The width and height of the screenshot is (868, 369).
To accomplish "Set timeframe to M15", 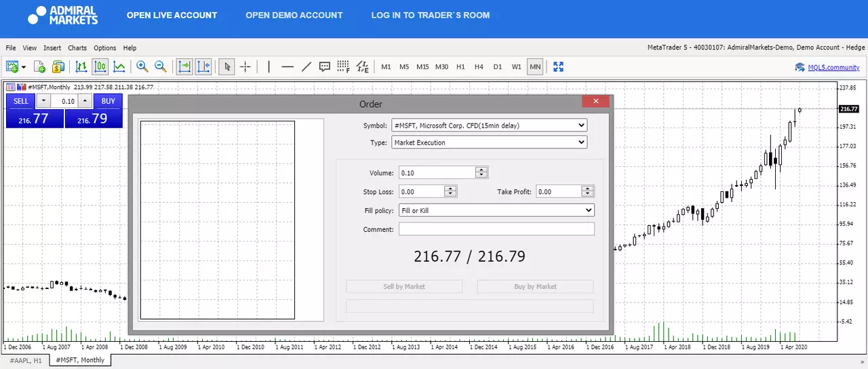I will coord(422,67).
